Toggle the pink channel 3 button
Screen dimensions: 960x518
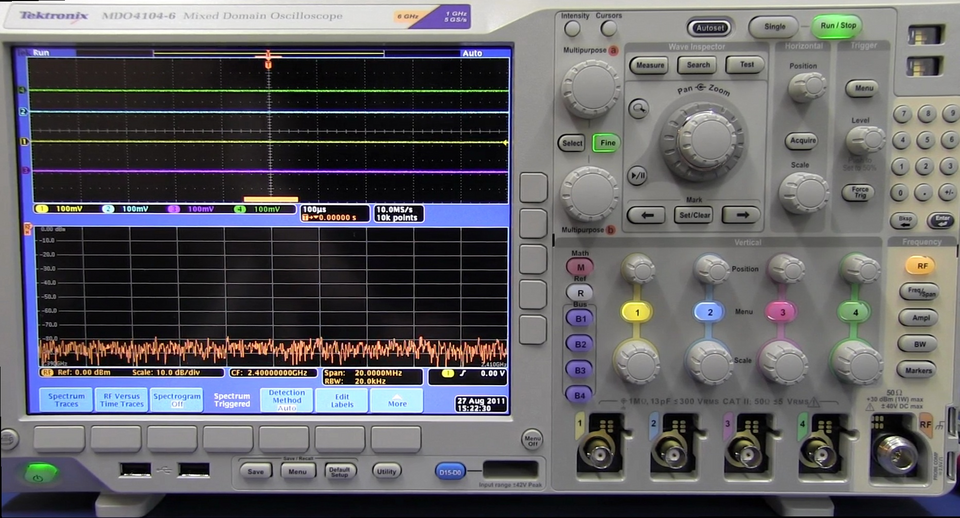click(x=782, y=312)
